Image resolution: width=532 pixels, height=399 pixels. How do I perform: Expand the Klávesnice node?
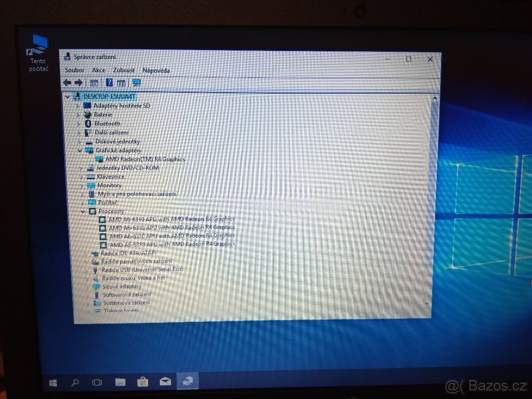(81, 177)
